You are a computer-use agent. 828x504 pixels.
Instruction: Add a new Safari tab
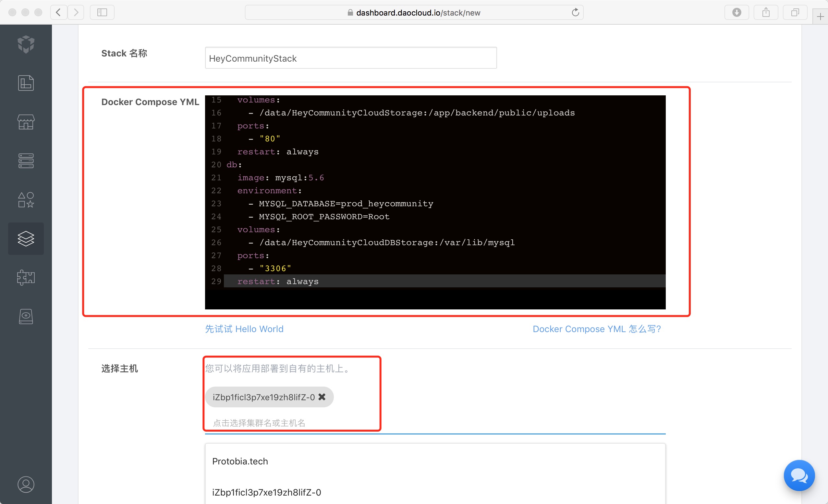[820, 17]
